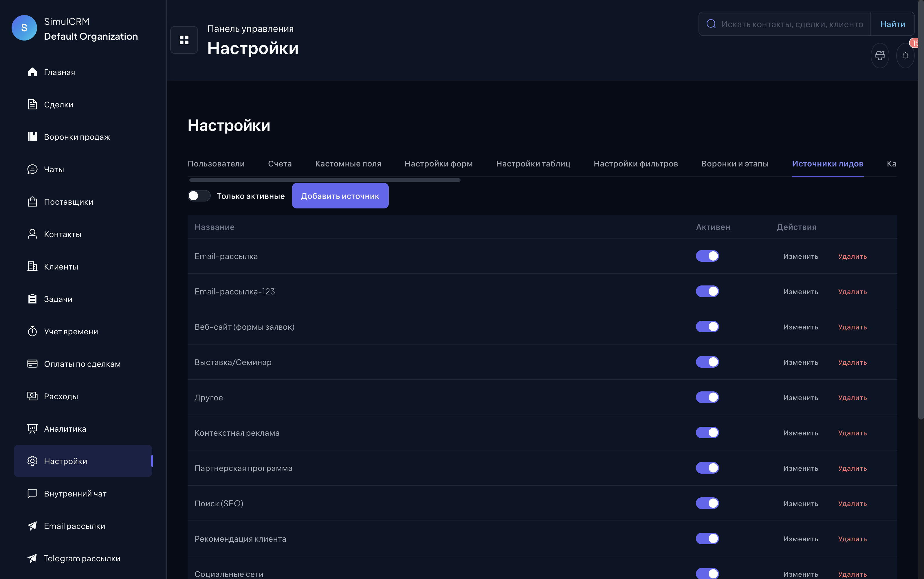
Task: Click Удалить for Партнерская программа
Action: point(852,468)
